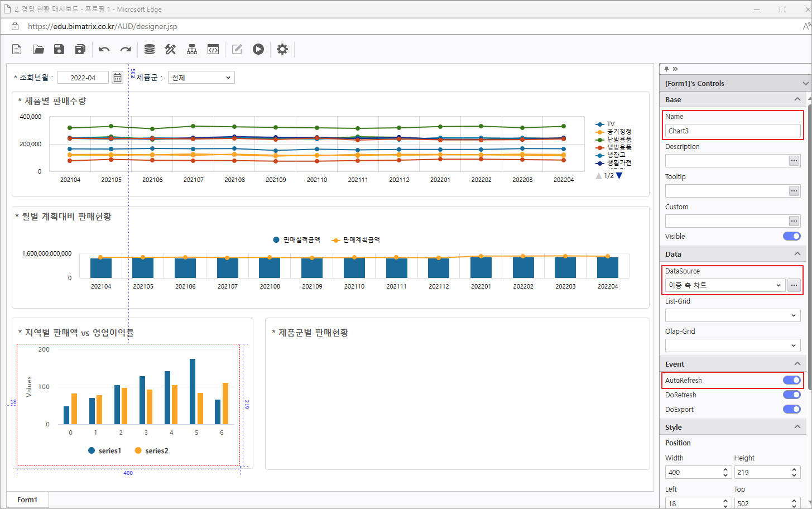The height and width of the screenshot is (509, 812).
Task: Open a report with the folder icon
Action: 38,49
